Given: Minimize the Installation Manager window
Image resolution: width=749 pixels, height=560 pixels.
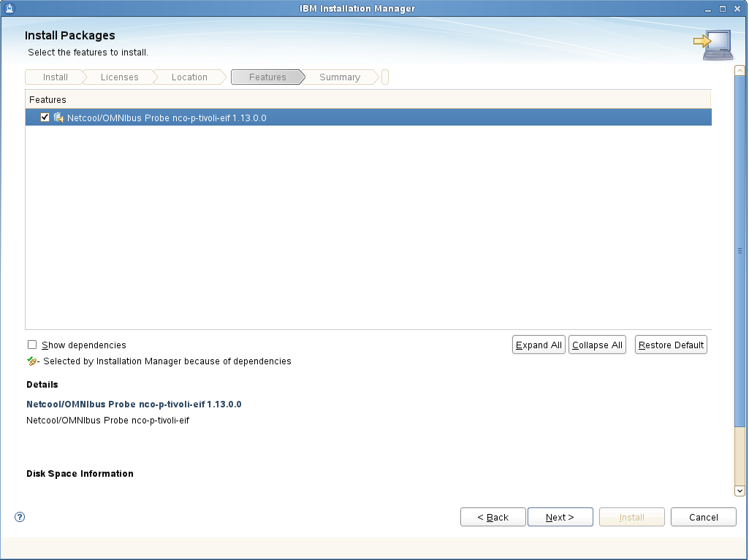Looking at the screenshot, I should 708,9.
